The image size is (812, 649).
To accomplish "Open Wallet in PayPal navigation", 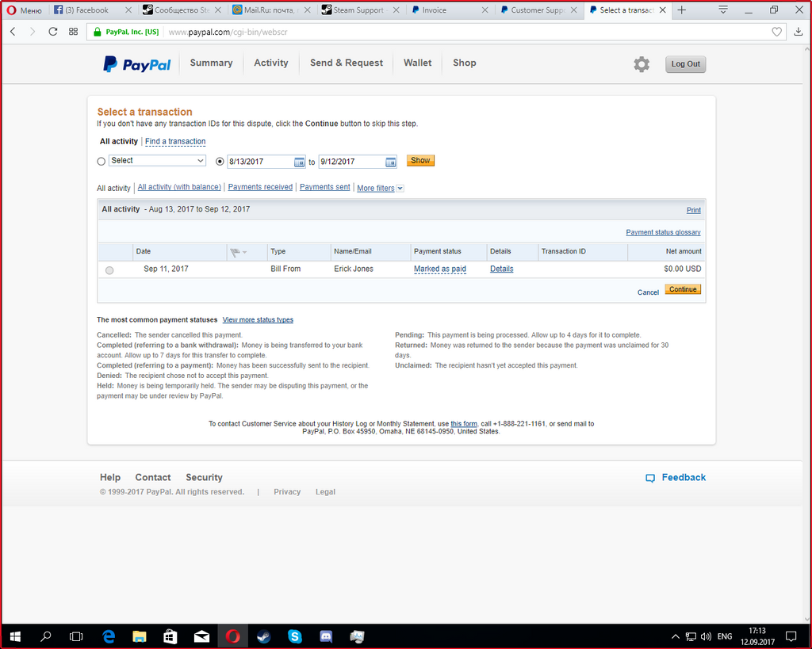I will pos(417,63).
